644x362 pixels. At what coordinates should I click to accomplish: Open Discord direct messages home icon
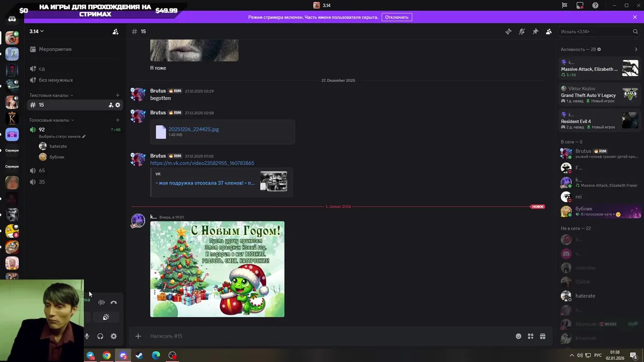12,19
